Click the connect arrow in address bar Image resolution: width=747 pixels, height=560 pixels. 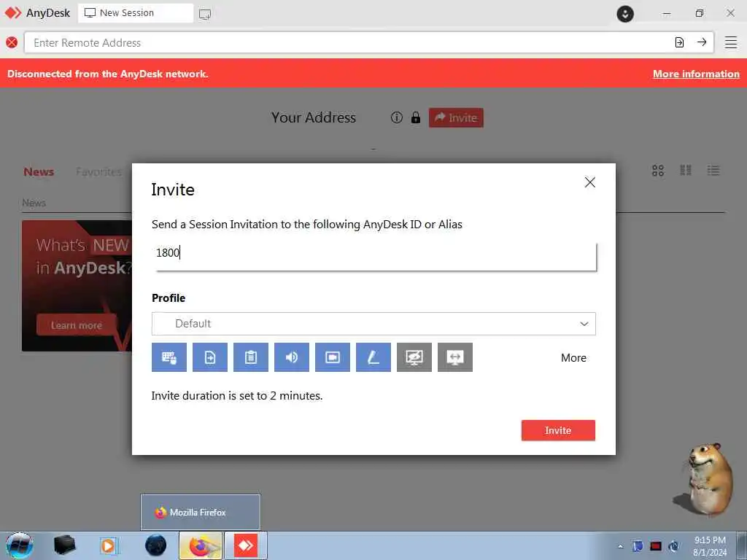(702, 42)
